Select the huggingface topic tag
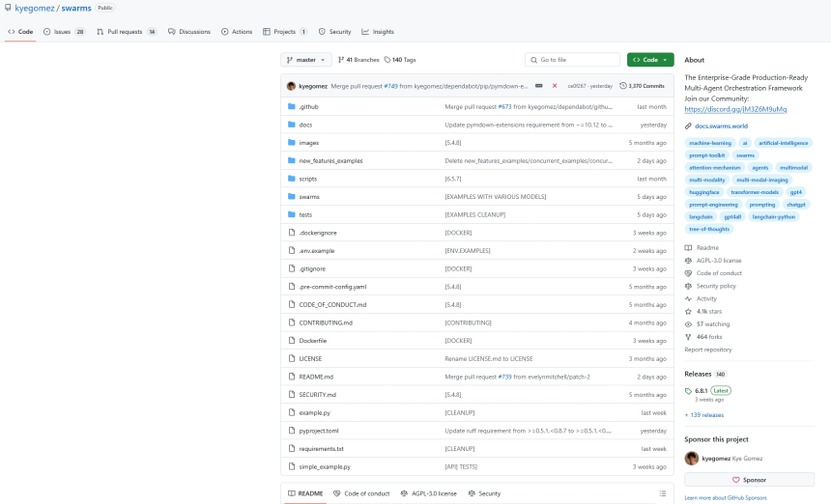Image resolution: width=831 pixels, height=504 pixels. (703, 192)
